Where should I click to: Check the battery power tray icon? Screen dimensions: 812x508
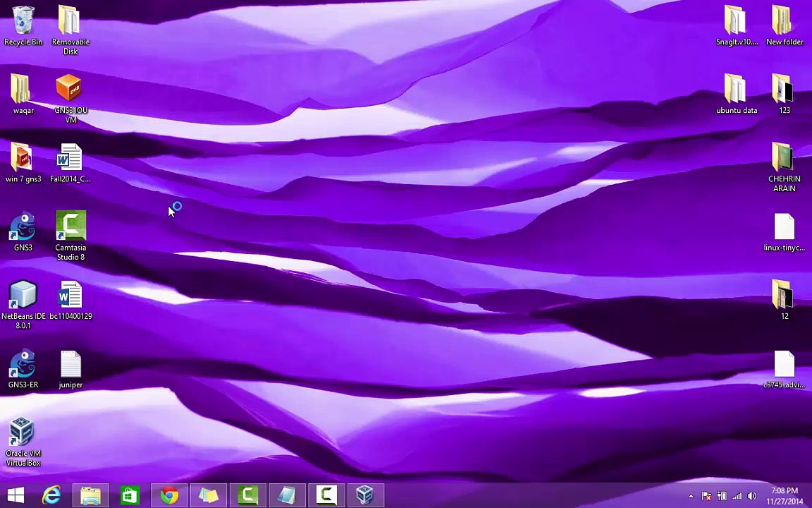coord(722,496)
